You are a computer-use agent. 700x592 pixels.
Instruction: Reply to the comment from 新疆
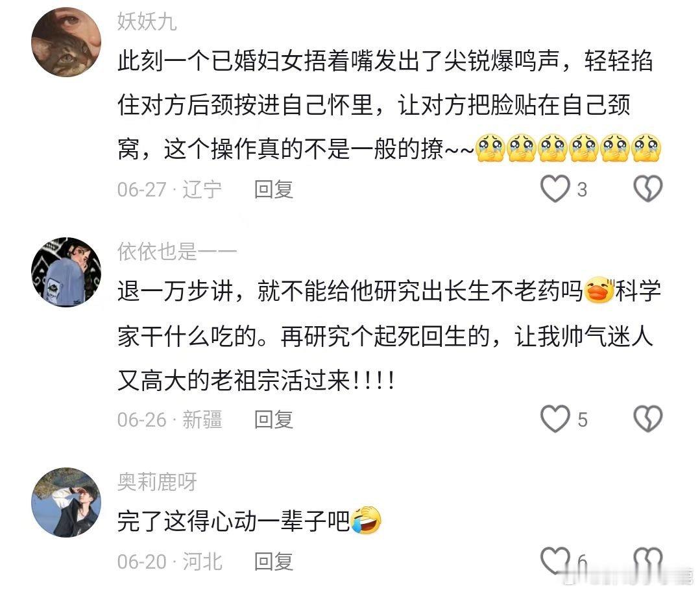click(274, 420)
